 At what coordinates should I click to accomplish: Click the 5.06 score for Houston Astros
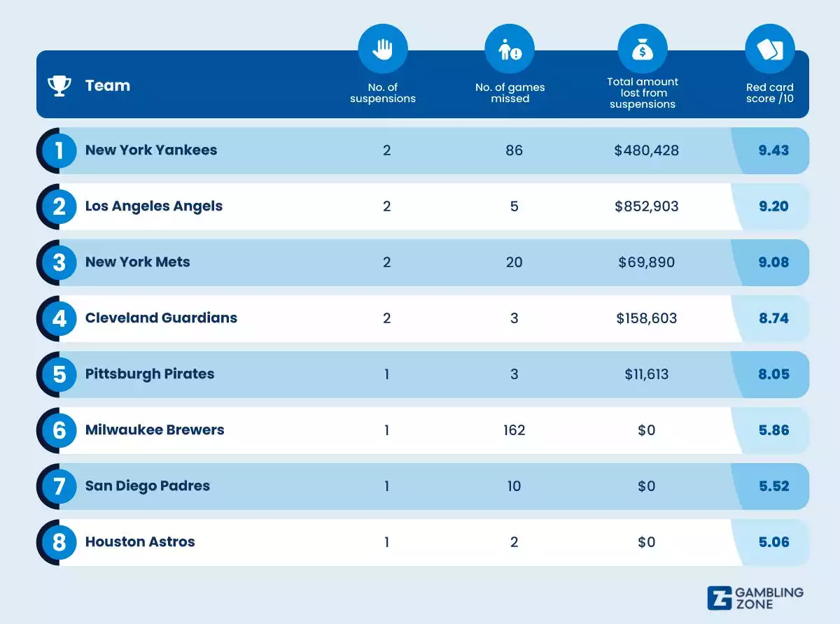[x=773, y=542]
